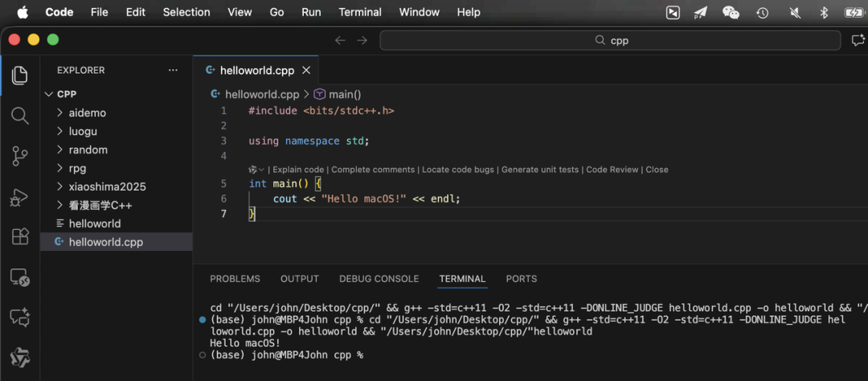
Task: Click the Generate unit tests link
Action: 540,170
